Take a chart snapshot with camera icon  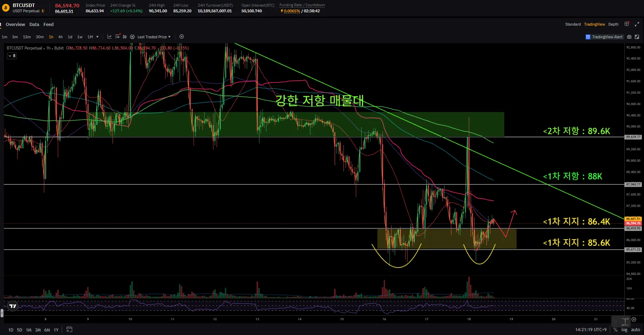point(629,37)
